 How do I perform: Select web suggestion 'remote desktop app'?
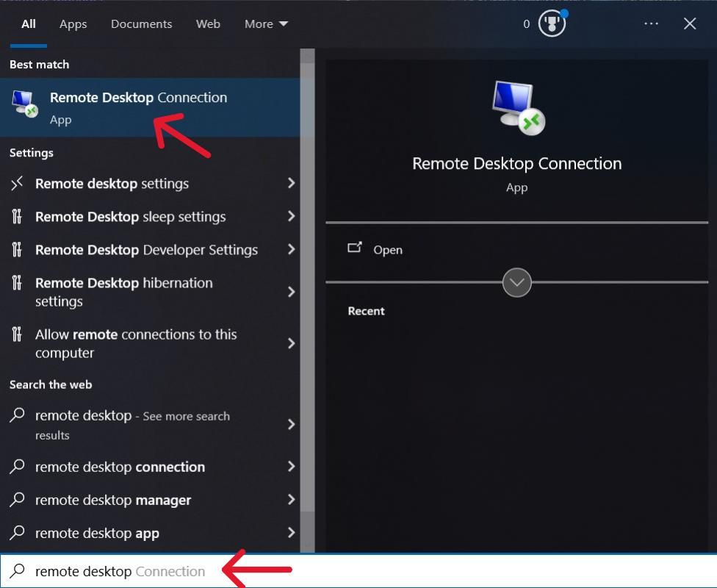click(150, 533)
